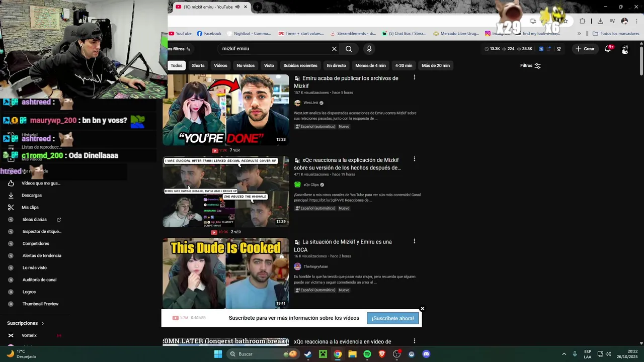644x362 pixels.
Task: Select the Vídeos filter chip
Action: click(220, 65)
